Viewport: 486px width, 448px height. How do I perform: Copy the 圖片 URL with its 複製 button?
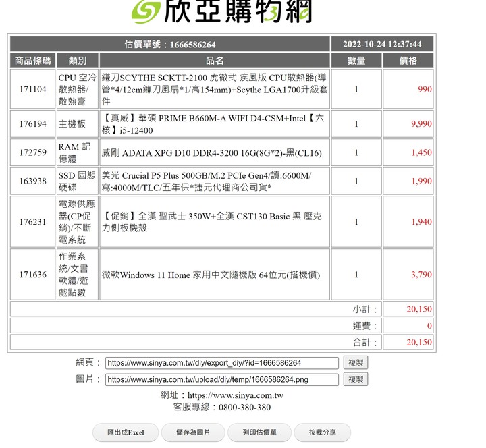(356, 379)
